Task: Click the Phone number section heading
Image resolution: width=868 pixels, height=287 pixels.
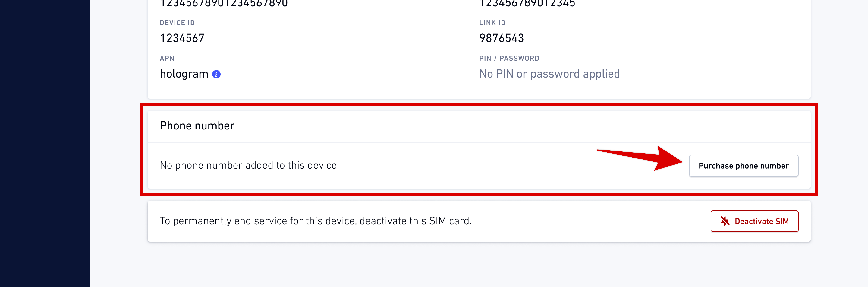Action: click(197, 126)
